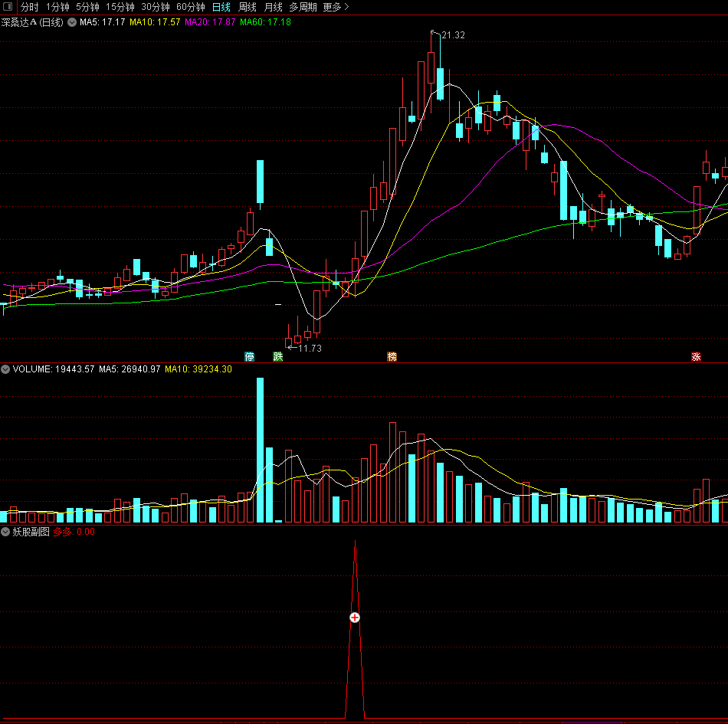Switch to 分时 intraday view
The height and width of the screenshot is (724, 728).
(x=30, y=7)
